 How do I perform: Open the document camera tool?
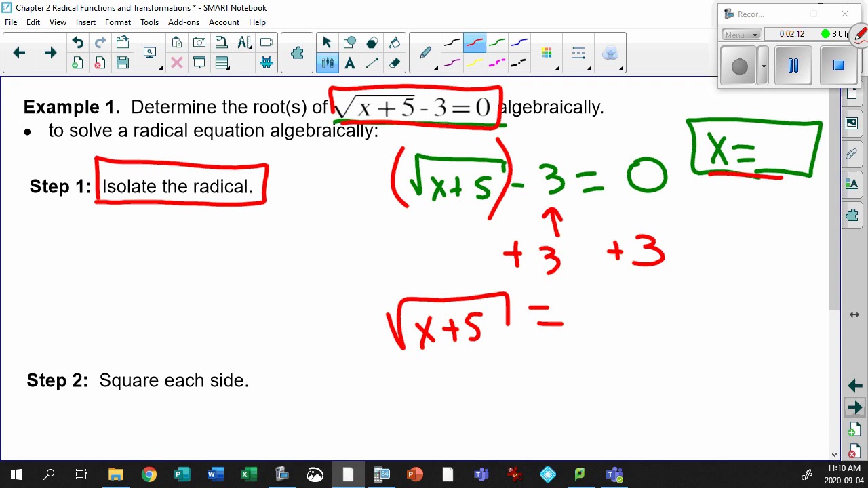(222, 43)
